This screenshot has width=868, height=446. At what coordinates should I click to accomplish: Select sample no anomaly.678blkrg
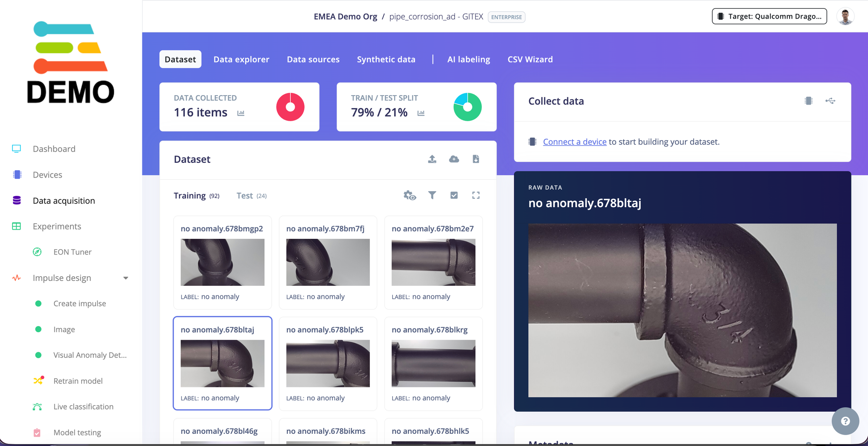[x=433, y=363]
